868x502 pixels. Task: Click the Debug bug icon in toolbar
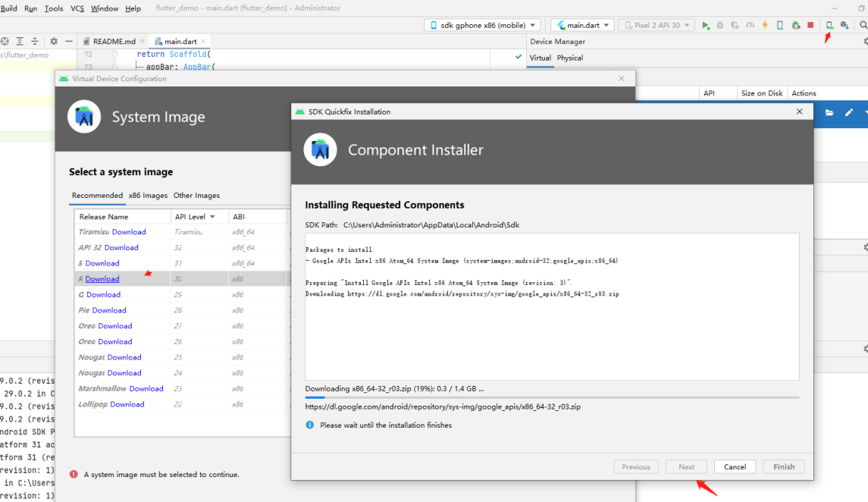pyautogui.click(x=720, y=26)
